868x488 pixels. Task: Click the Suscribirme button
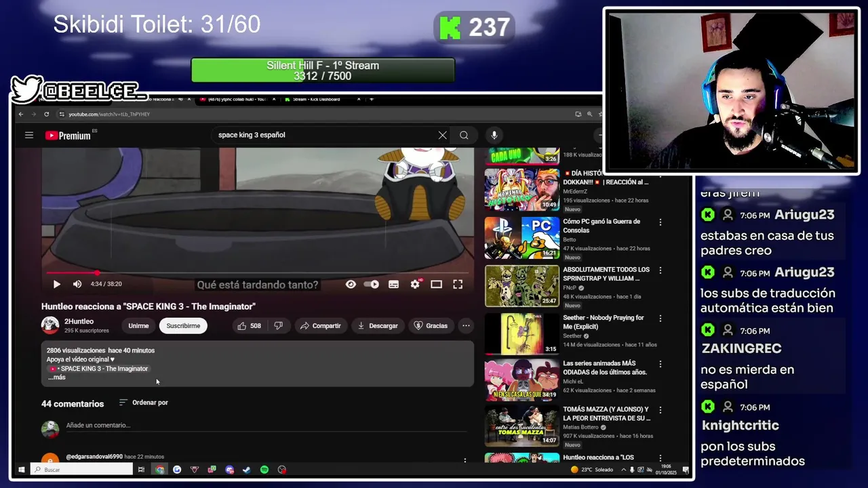183,326
